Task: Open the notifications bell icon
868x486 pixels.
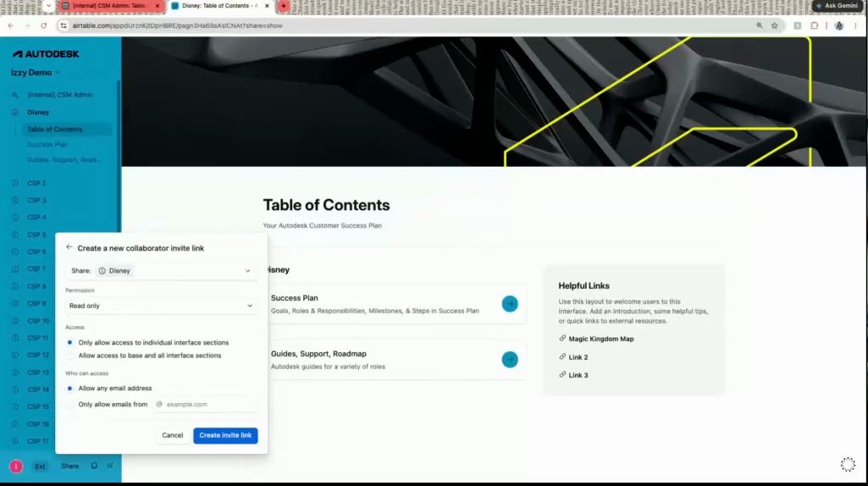Action: tap(94, 466)
